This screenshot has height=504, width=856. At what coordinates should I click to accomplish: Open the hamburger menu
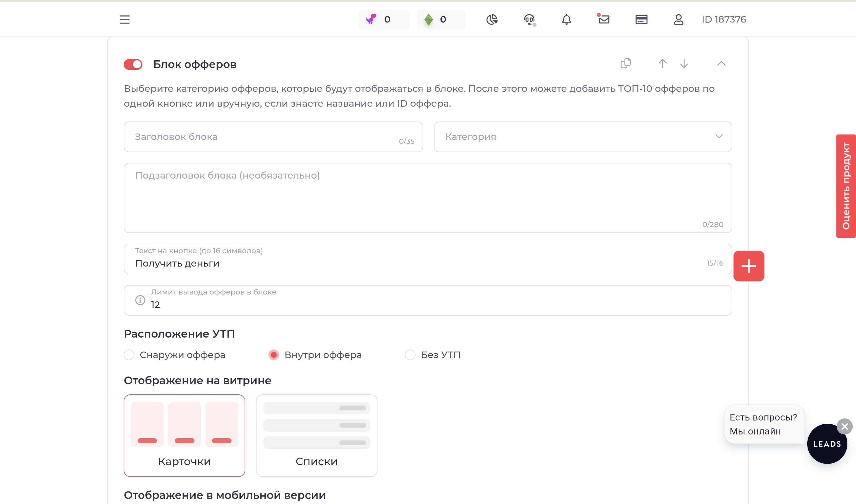tap(125, 20)
